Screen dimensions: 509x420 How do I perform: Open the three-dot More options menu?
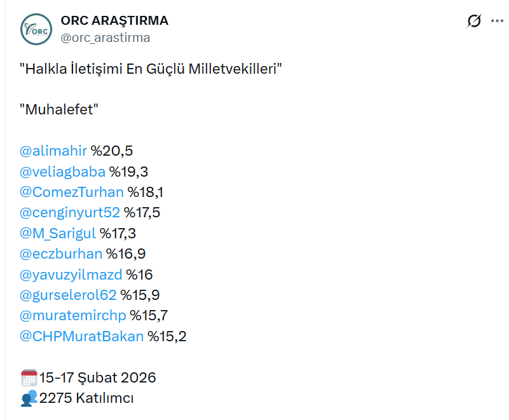pyautogui.click(x=496, y=22)
